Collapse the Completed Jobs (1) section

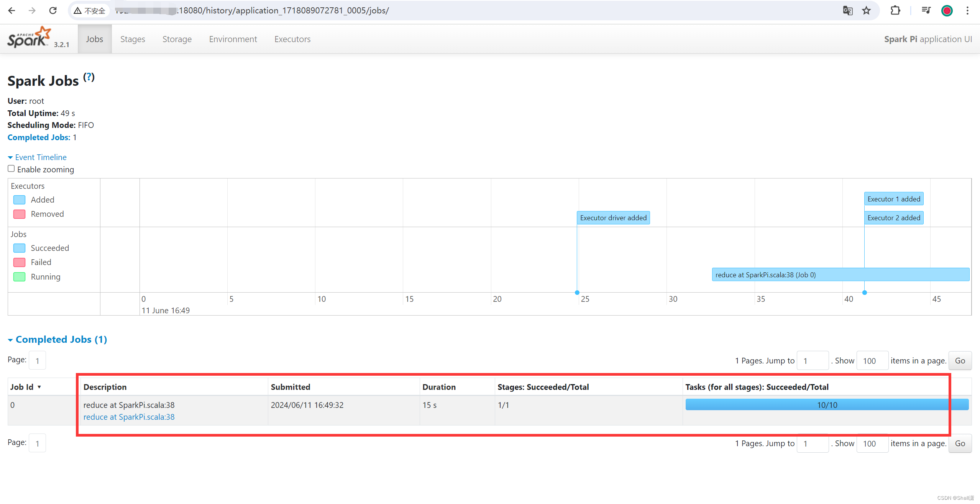pyautogui.click(x=57, y=339)
